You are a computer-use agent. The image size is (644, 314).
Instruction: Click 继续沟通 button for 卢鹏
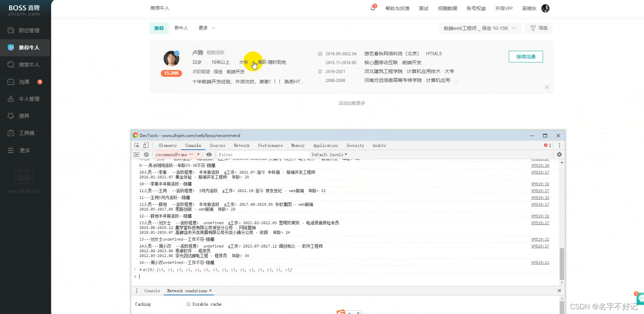(x=526, y=57)
